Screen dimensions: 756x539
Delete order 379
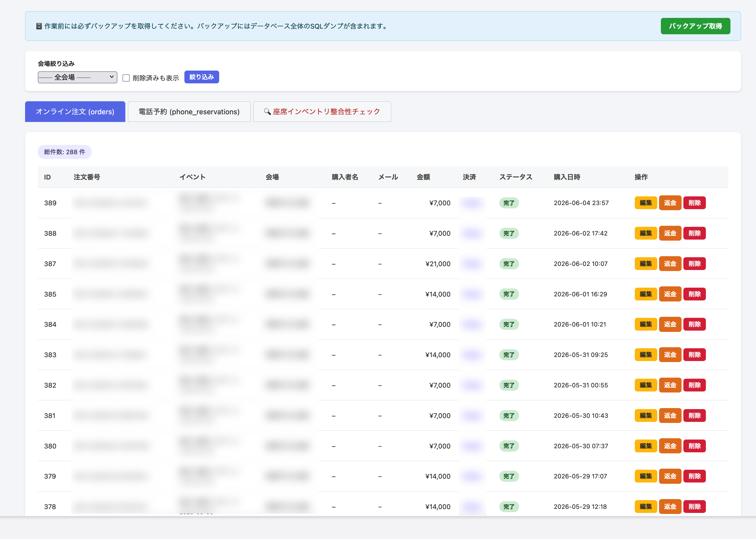695,476
